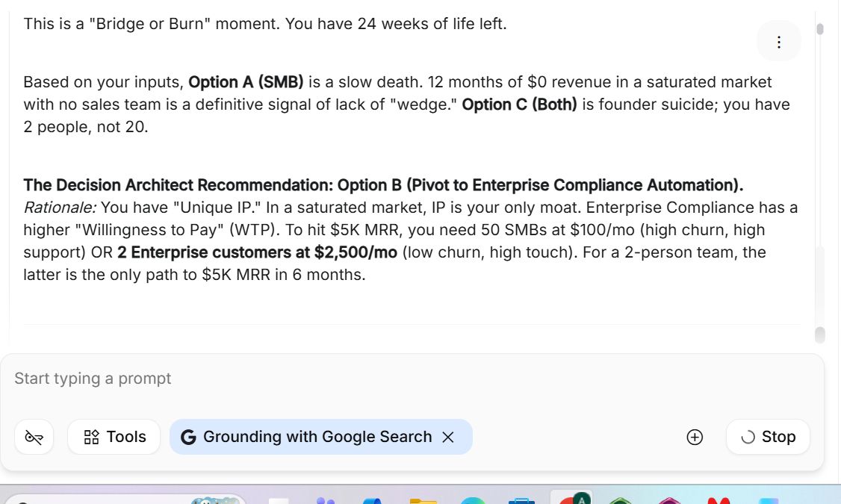This screenshot has width=841, height=504.
Task: Click the circled plus add button
Action: (695, 437)
